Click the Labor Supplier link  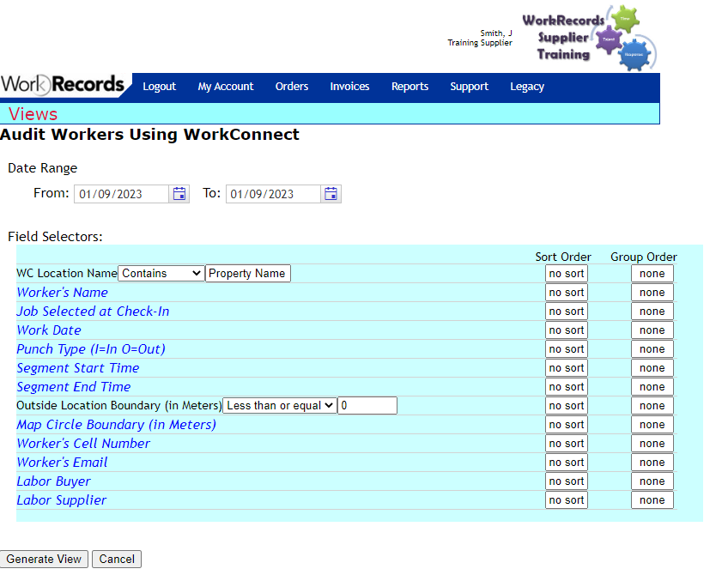point(62,500)
